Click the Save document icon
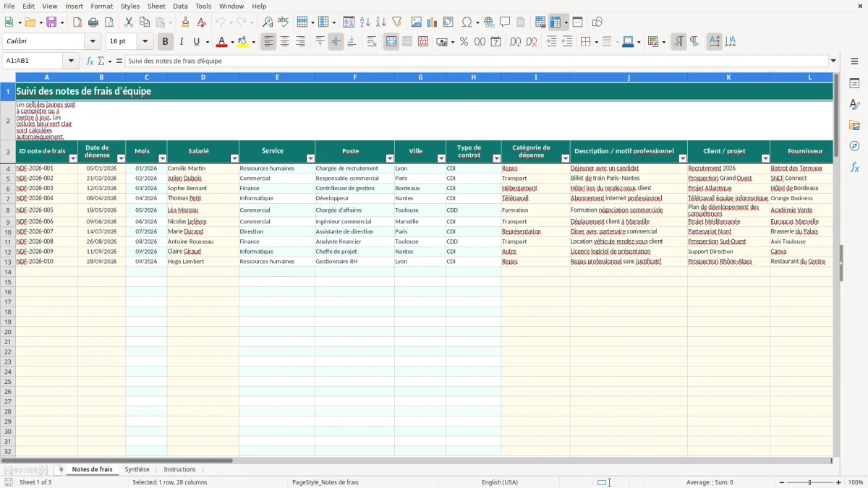868x488 pixels. point(51,22)
